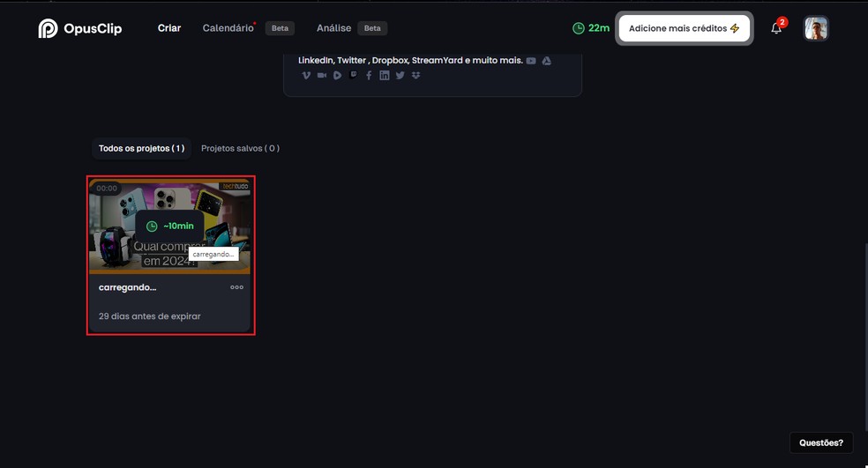This screenshot has height=468, width=868.
Task: Click the Twitch source icon
Action: (353, 75)
